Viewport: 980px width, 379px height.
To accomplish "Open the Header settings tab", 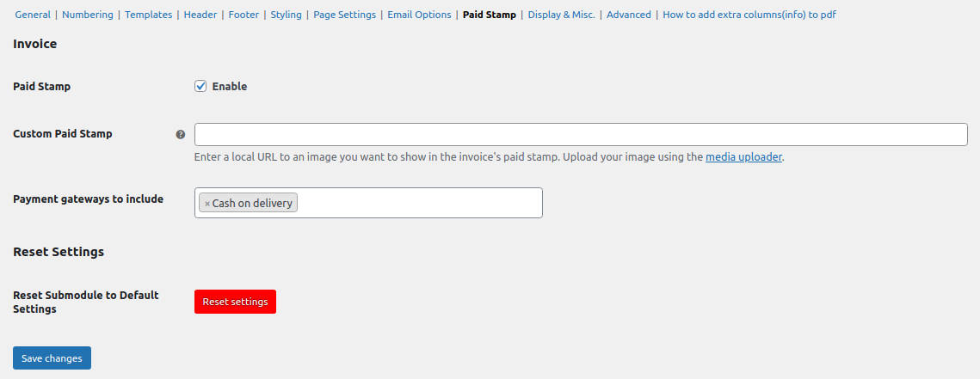I will [x=200, y=15].
